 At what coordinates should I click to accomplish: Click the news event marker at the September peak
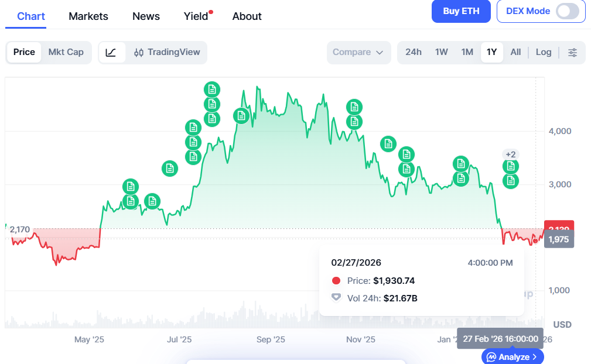[241, 115]
